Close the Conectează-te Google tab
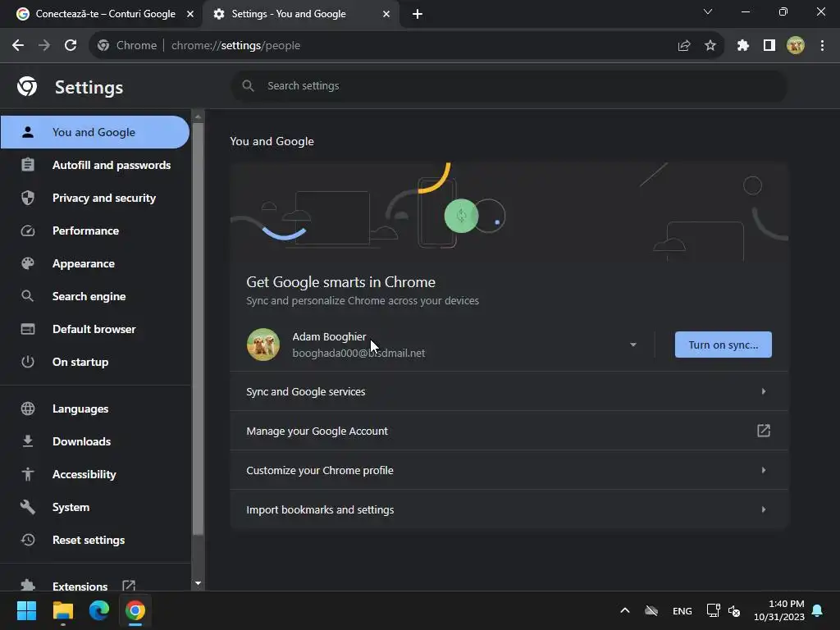Image resolution: width=840 pixels, height=630 pixels. pos(190,14)
